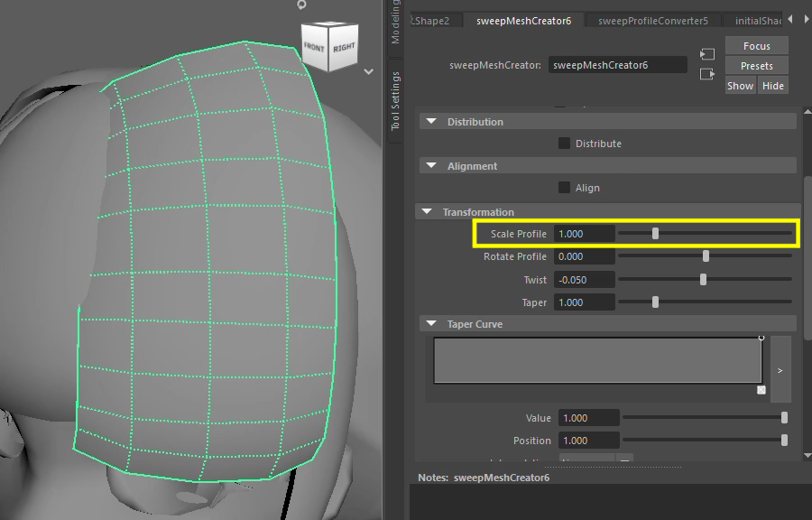Collapse the Alignment section
The width and height of the screenshot is (812, 520).
click(x=430, y=166)
